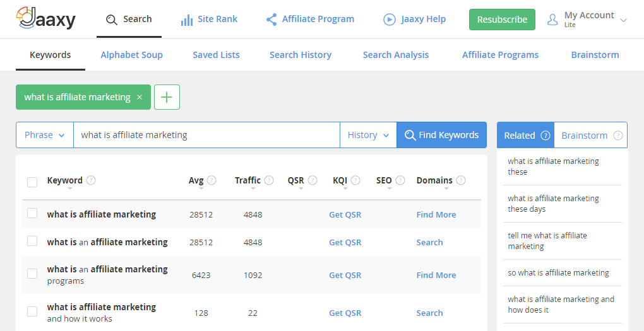Add a new search tab with plus button

click(x=167, y=97)
